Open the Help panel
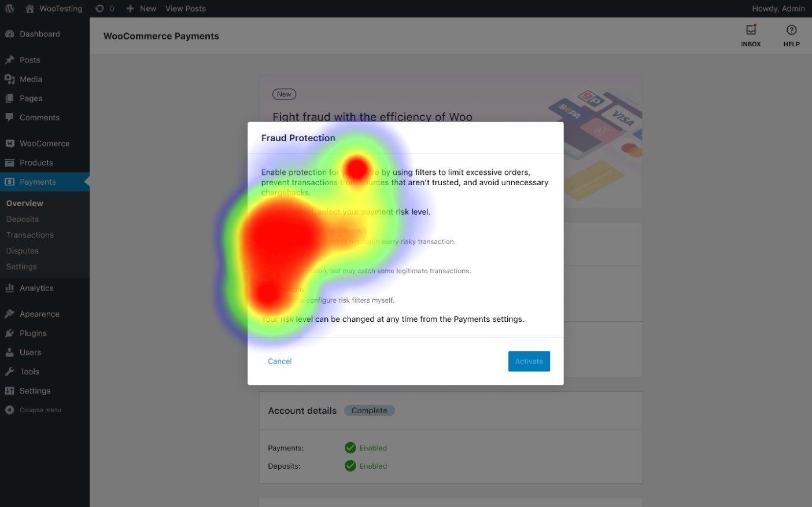Viewport: 812px width, 507px height. (791, 36)
